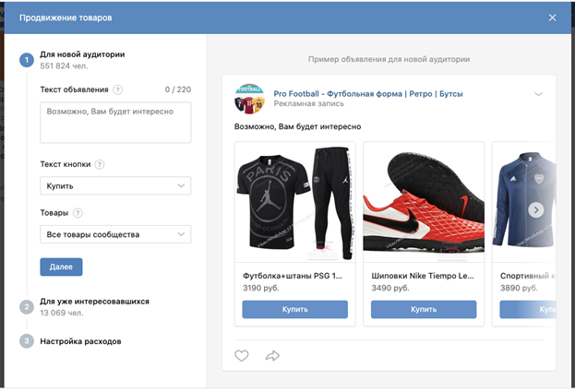Select step Для уже интересовавшихся
The width and height of the screenshot is (575, 392).
tap(94, 302)
